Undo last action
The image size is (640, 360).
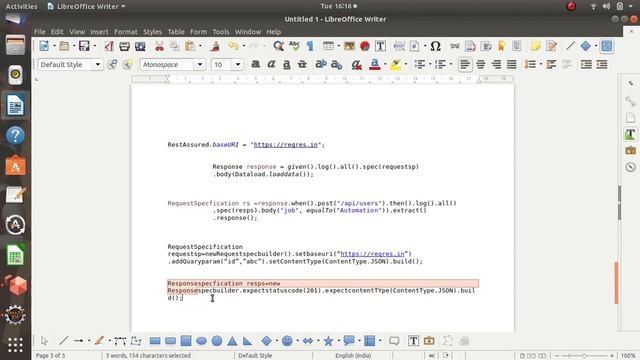(233, 46)
